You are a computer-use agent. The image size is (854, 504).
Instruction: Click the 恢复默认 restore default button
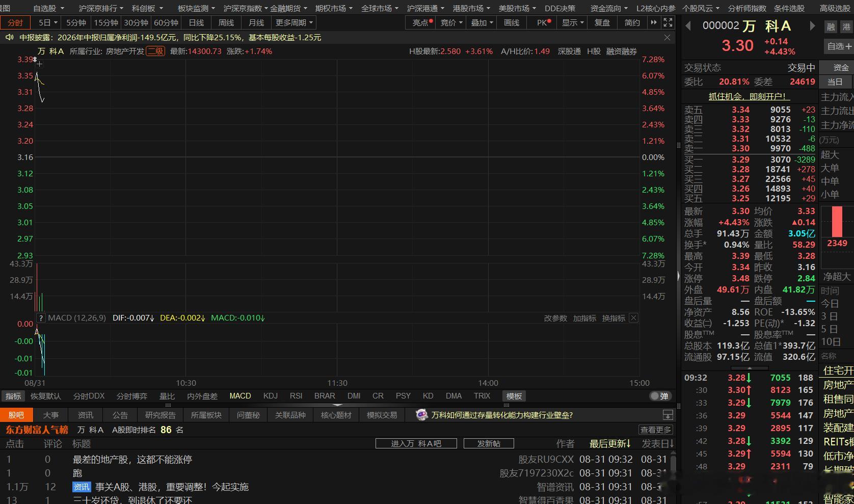tap(45, 396)
